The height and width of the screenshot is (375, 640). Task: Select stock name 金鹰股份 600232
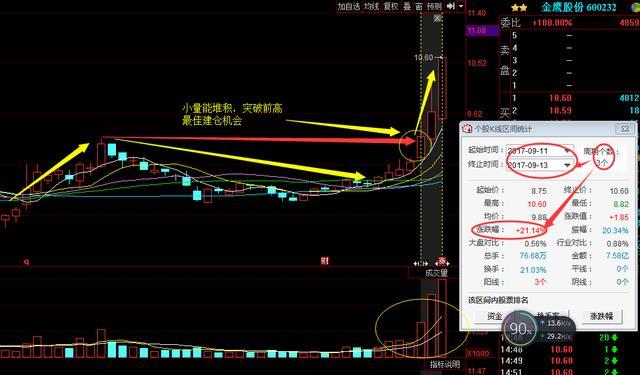[579, 7]
